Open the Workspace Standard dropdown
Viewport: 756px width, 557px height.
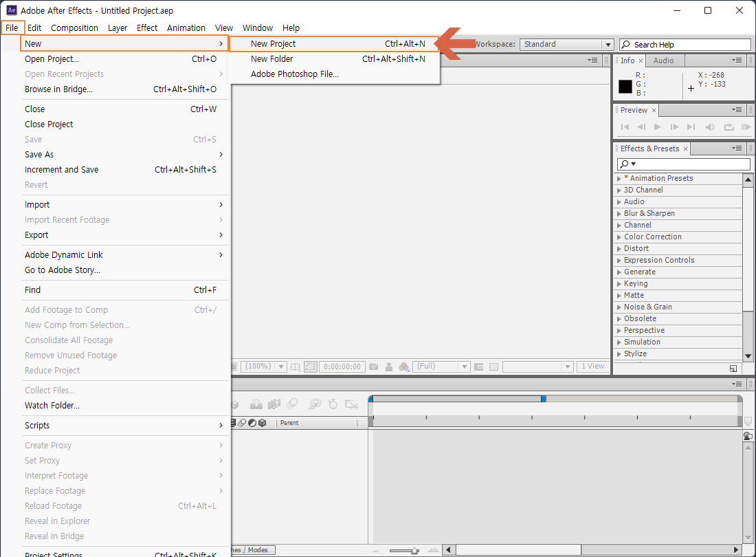pos(566,45)
